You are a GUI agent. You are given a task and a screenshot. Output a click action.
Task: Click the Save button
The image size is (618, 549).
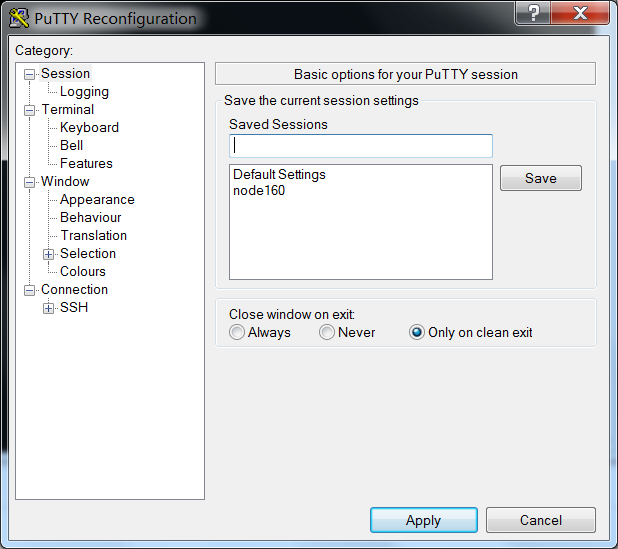click(541, 178)
